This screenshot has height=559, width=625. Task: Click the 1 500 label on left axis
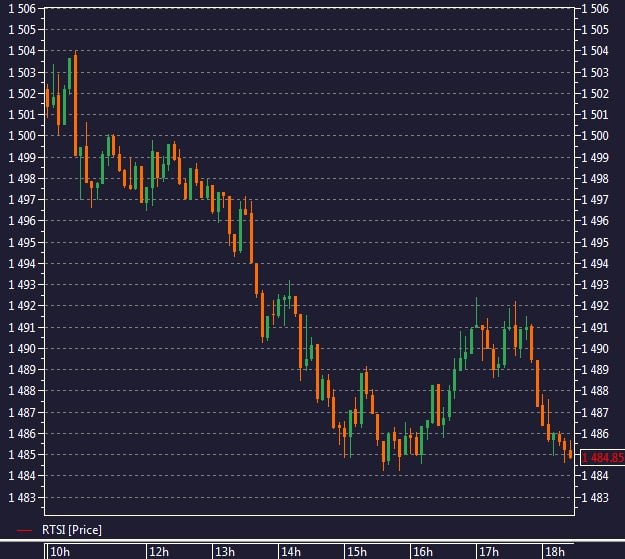22,136
